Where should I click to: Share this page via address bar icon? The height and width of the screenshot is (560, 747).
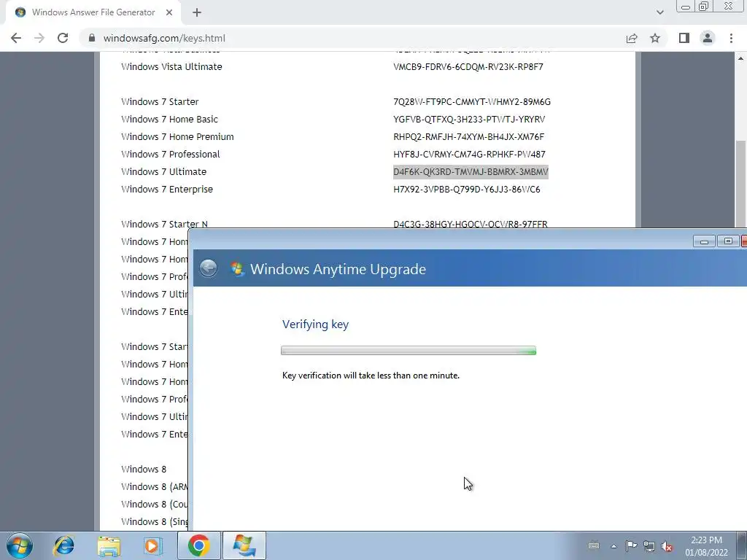[x=632, y=38]
